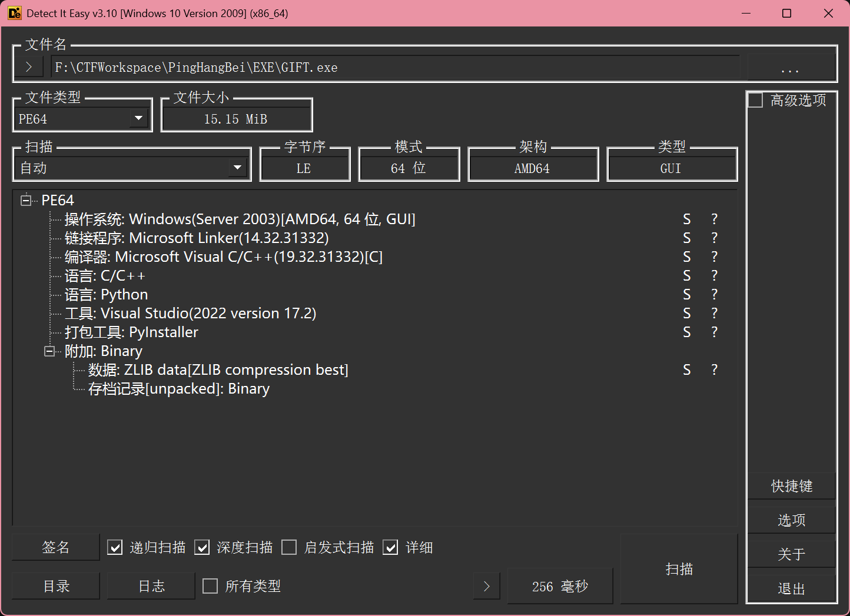The width and height of the screenshot is (850, 616).
Task: Select the 打包工具: PyInstaller tree row
Action: [x=131, y=332]
